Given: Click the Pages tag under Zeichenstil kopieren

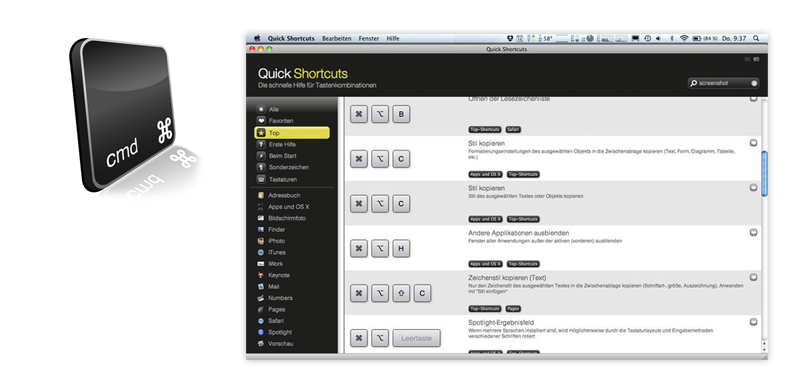Looking at the screenshot, I should 513,309.
